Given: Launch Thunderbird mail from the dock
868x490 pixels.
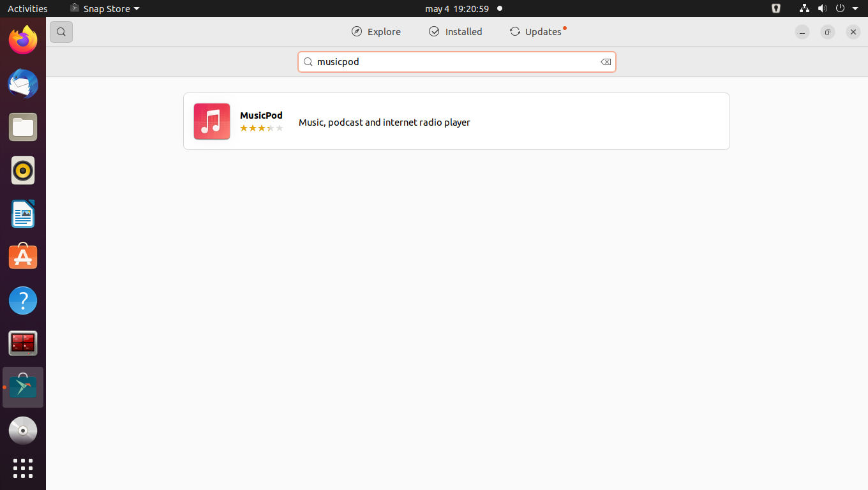Looking at the screenshot, I should pyautogui.click(x=23, y=84).
